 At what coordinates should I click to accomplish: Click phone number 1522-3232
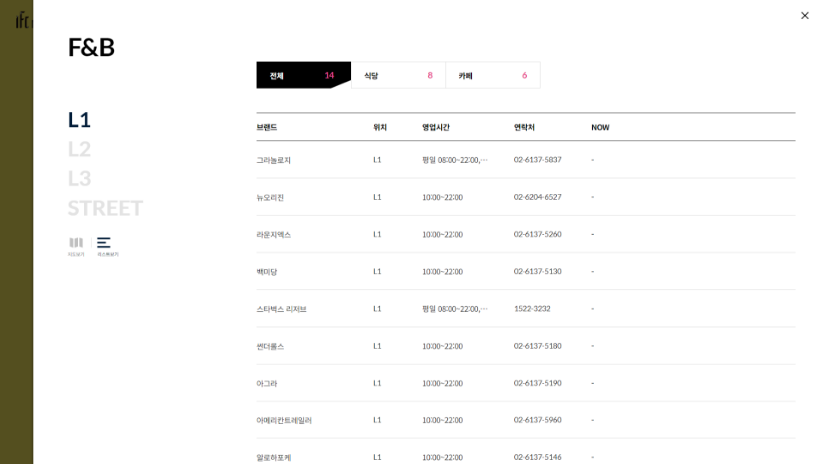coord(532,309)
